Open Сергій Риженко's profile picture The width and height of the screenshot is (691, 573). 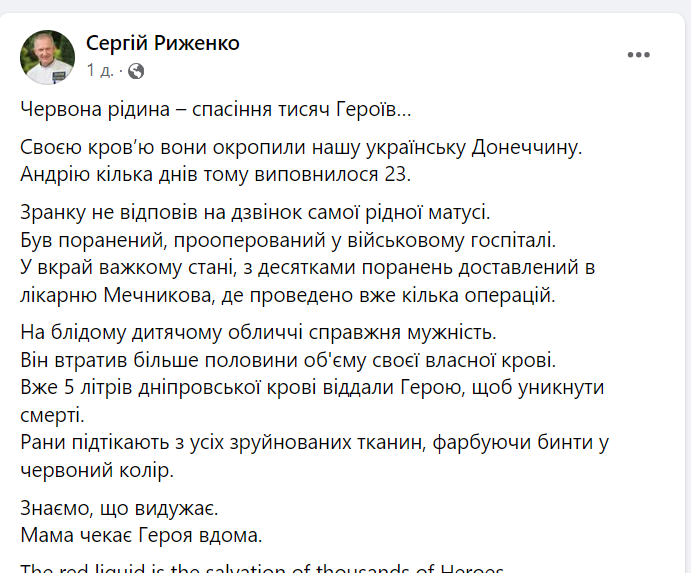pos(48,57)
